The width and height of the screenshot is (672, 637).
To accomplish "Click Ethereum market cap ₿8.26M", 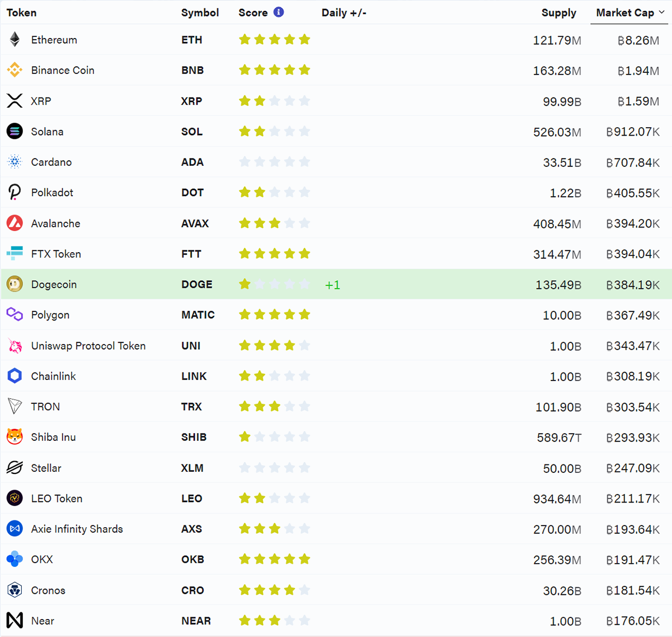I will click(x=638, y=40).
